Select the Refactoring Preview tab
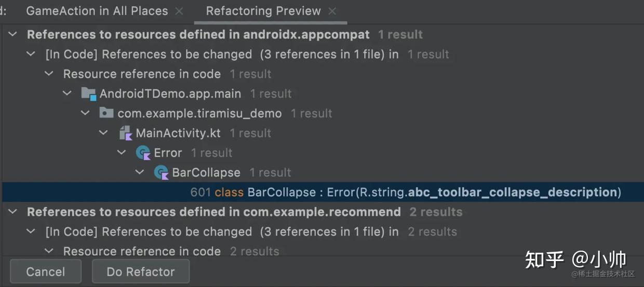Image resolution: width=644 pixels, height=287 pixels. (x=263, y=11)
